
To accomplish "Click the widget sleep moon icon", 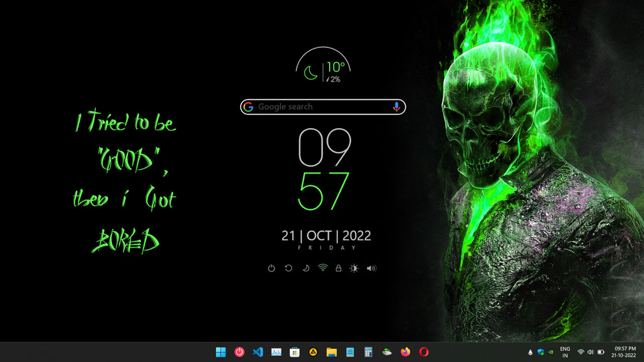I will (x=305, y=268).
